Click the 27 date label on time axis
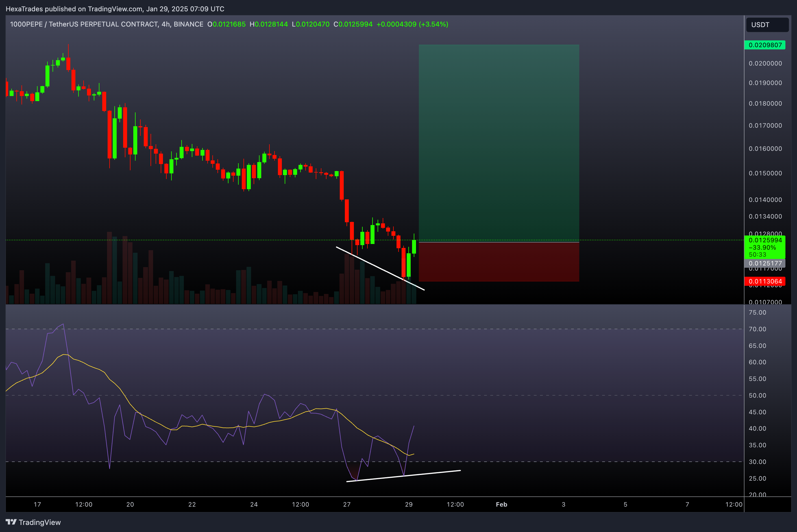The height and width of the screenshot is (532, 797). coord(347,505)
